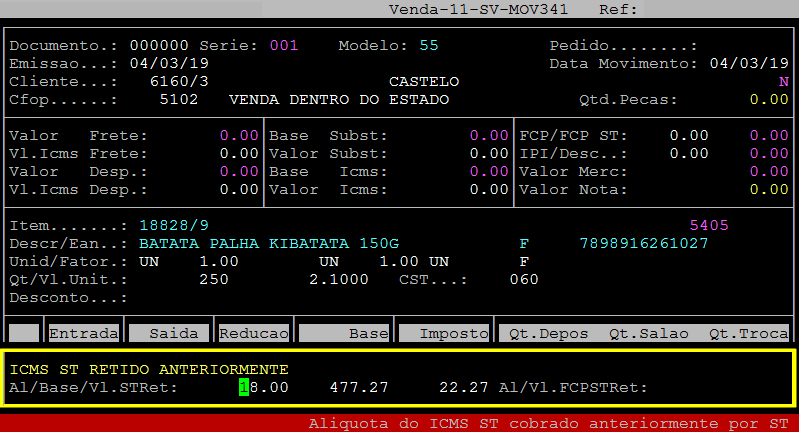This screenshot has height=432, width=799.
Task: Click the Cfop code 5102
Action: 179,99
